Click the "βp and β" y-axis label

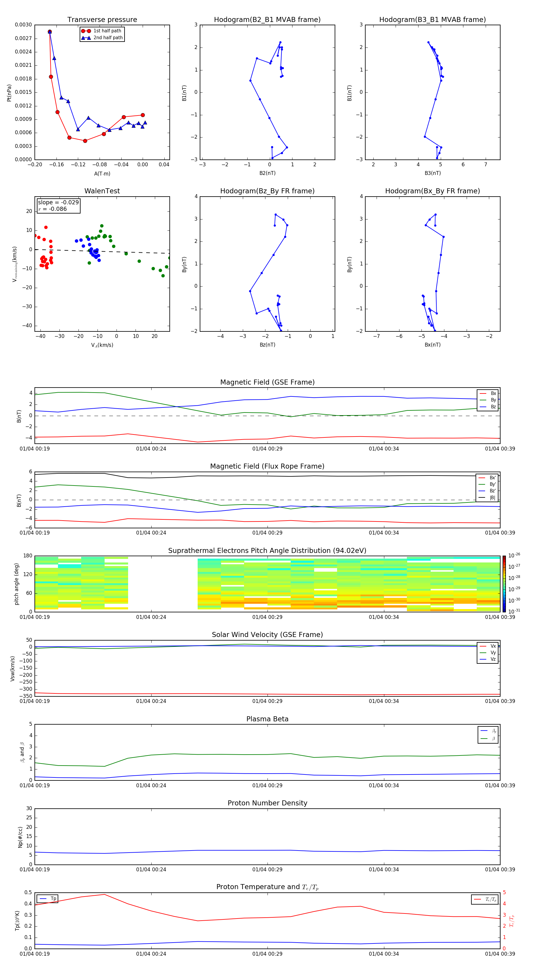pyautogui.click(x=22, y=753)
